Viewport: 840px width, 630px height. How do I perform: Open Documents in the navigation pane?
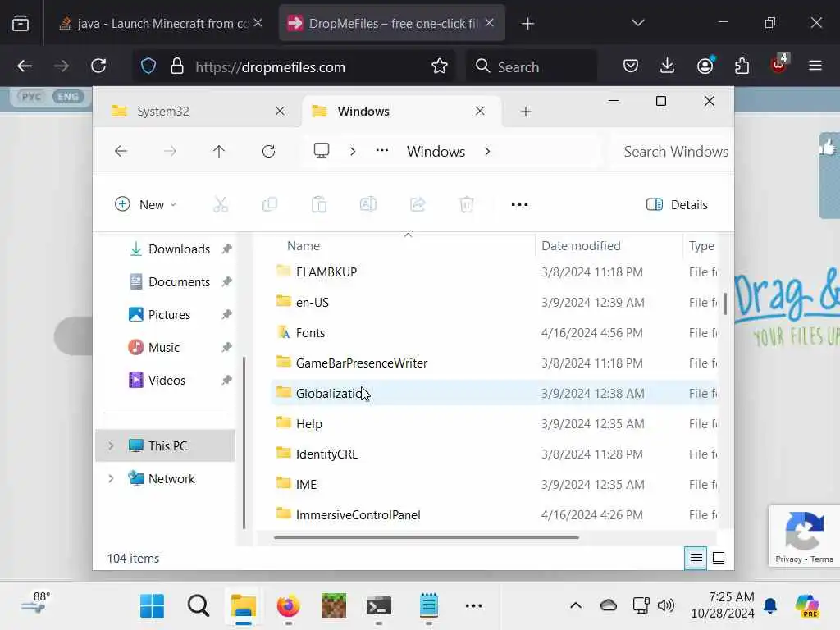[x=179, y=282]
